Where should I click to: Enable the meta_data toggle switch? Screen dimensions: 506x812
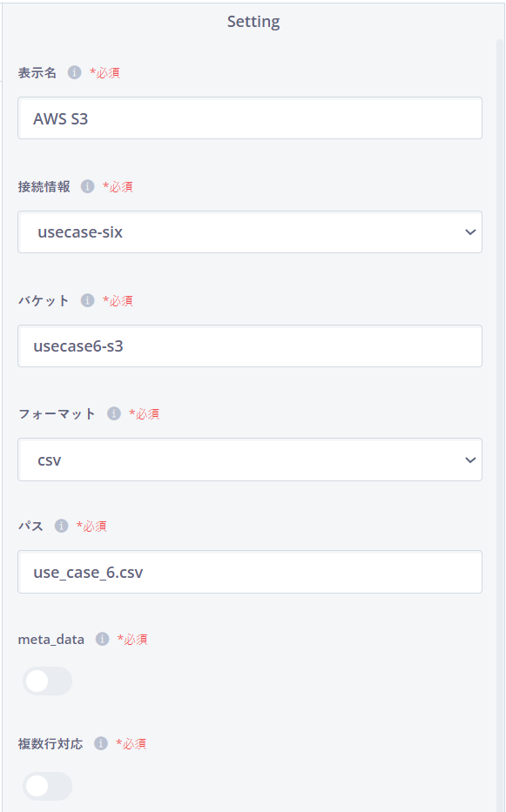(x=47, y=681)
